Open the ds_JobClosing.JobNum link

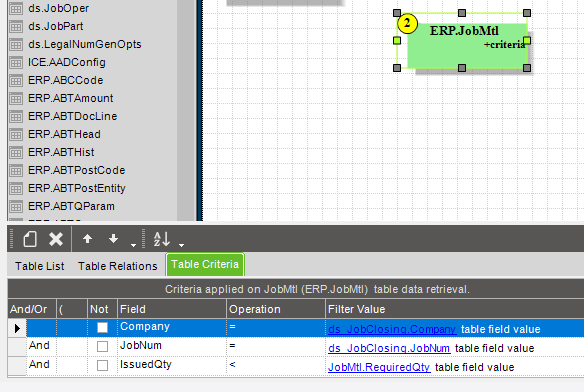point(389,348)
